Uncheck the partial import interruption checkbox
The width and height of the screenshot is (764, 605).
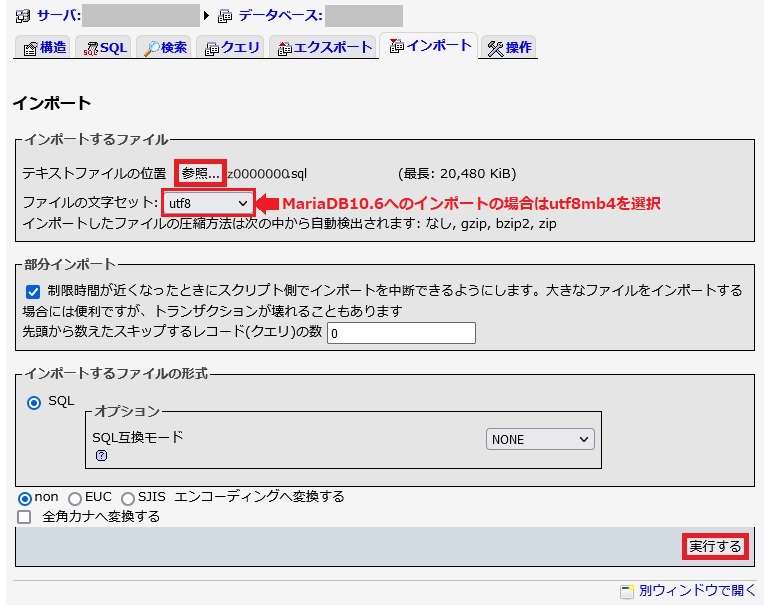(33, 292)
